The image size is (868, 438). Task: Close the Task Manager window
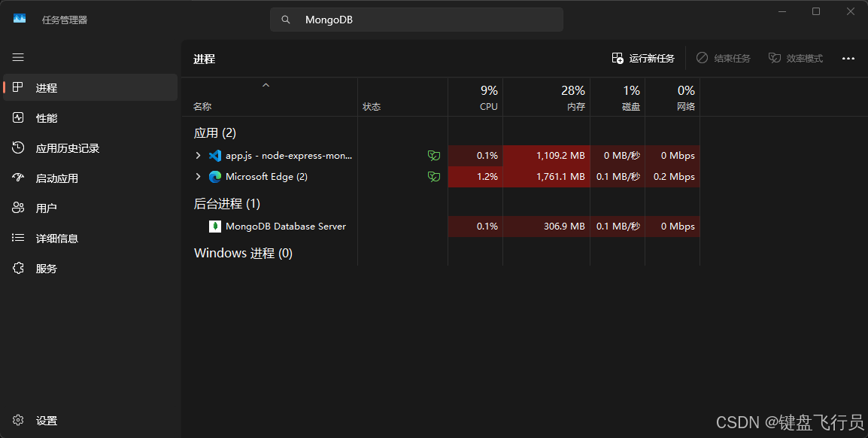point(850,11)
